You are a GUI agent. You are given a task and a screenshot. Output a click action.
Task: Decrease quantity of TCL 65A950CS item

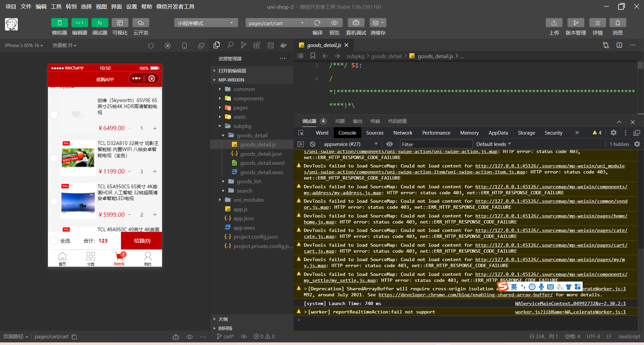129,214
